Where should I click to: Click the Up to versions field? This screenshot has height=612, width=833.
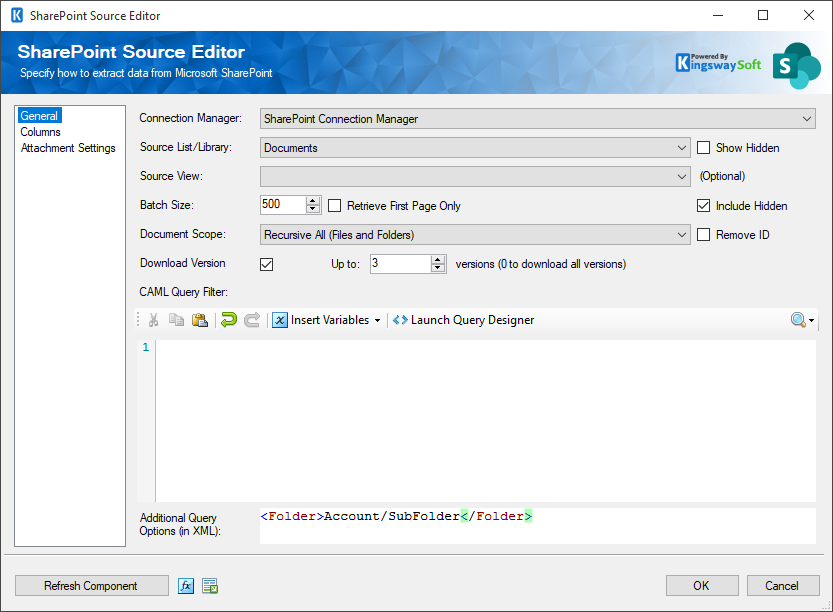(x=401, y=264)
